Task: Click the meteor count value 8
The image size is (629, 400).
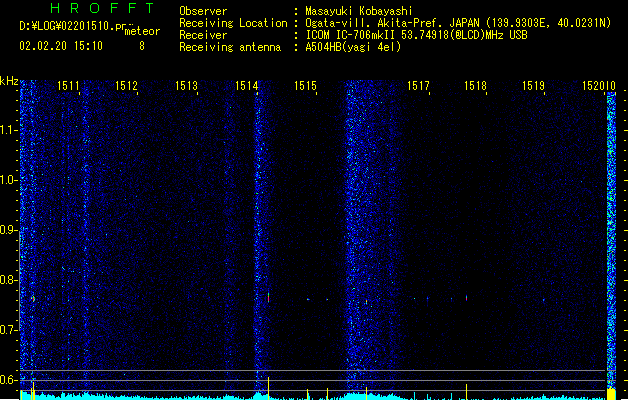Action: [142, 46]
